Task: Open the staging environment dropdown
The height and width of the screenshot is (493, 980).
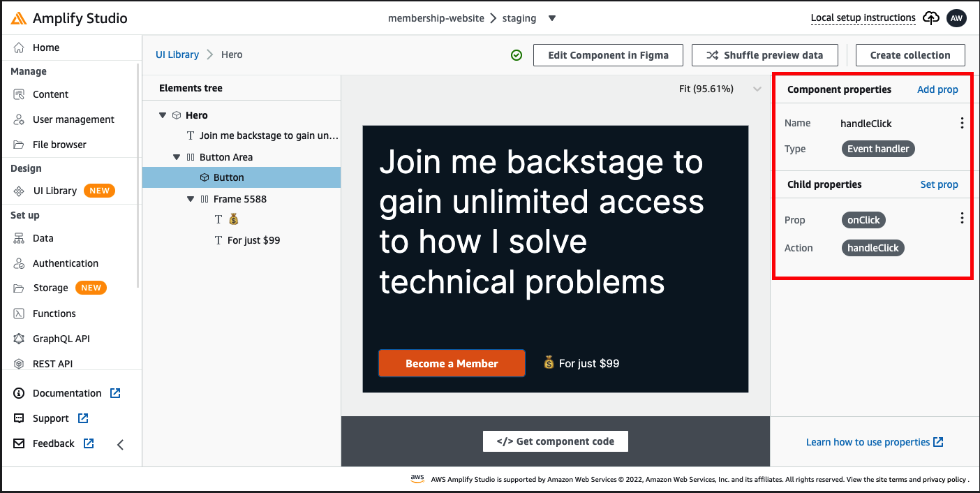Action: (x=552, y=18)
